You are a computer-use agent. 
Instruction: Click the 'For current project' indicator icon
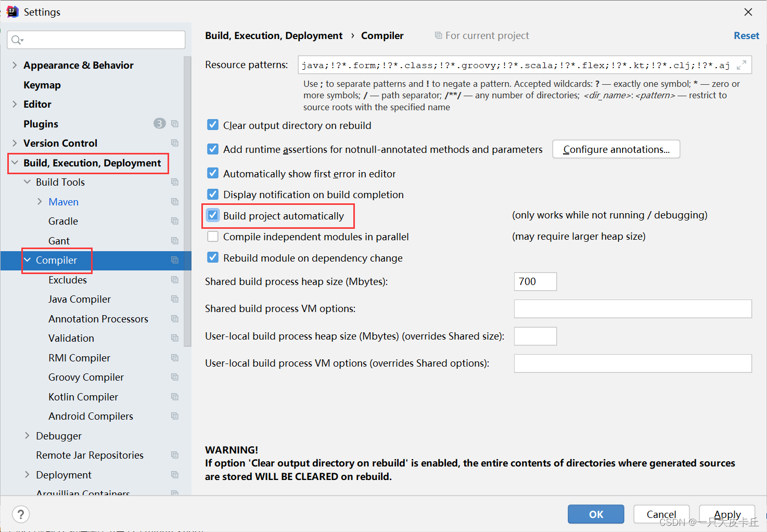click(439, 35)
